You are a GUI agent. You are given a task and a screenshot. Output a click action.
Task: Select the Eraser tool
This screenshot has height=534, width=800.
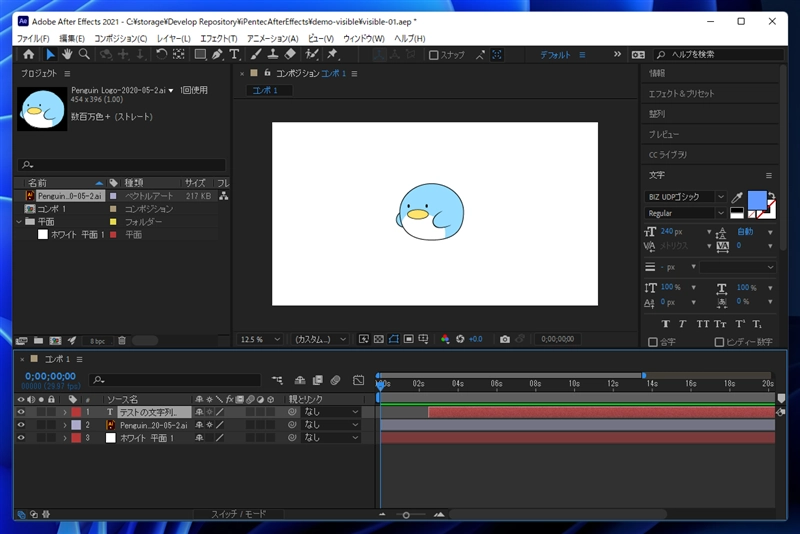(290, 54)
